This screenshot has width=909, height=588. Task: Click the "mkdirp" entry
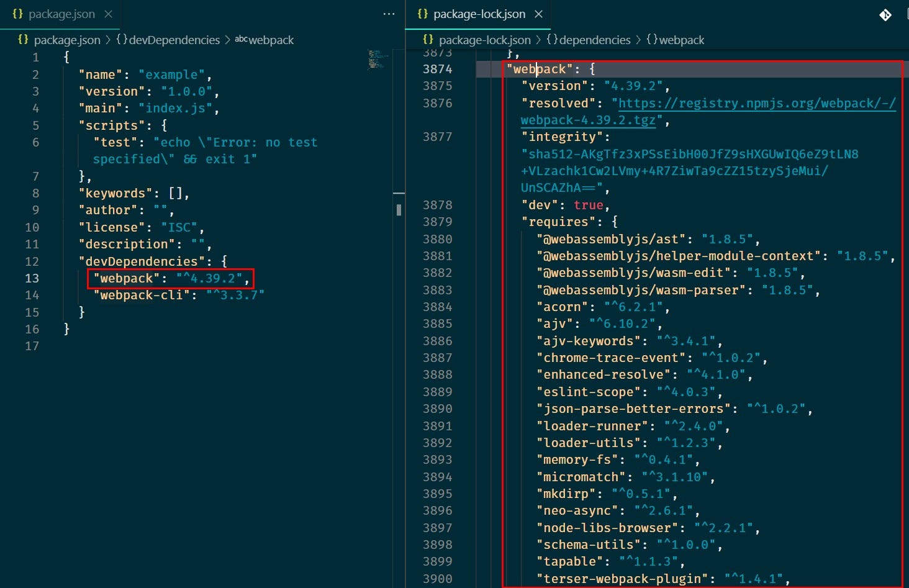point(607,494)
